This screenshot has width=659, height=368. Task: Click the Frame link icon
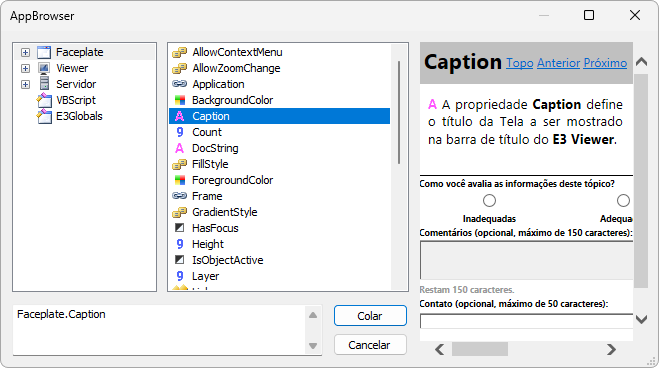[x=179, y=196]
